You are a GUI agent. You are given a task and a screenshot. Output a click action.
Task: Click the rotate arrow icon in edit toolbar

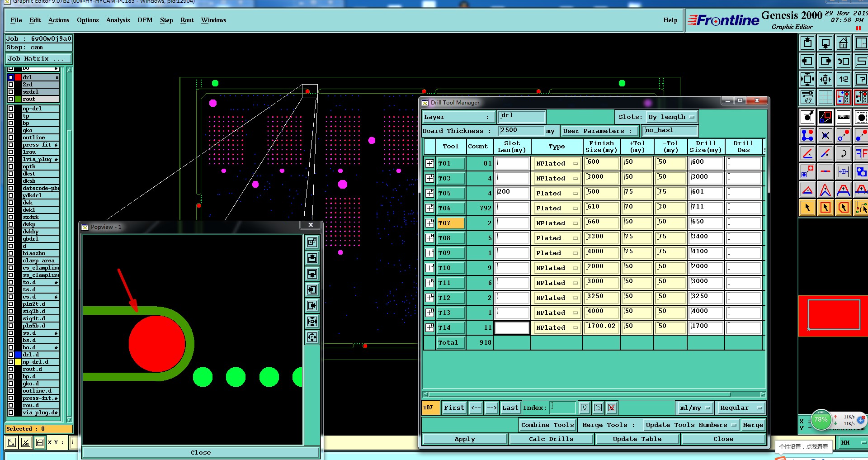843,153
